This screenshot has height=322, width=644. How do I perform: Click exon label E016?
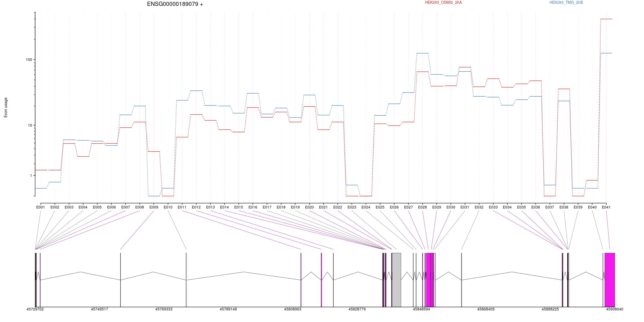(x=253, y=207)
